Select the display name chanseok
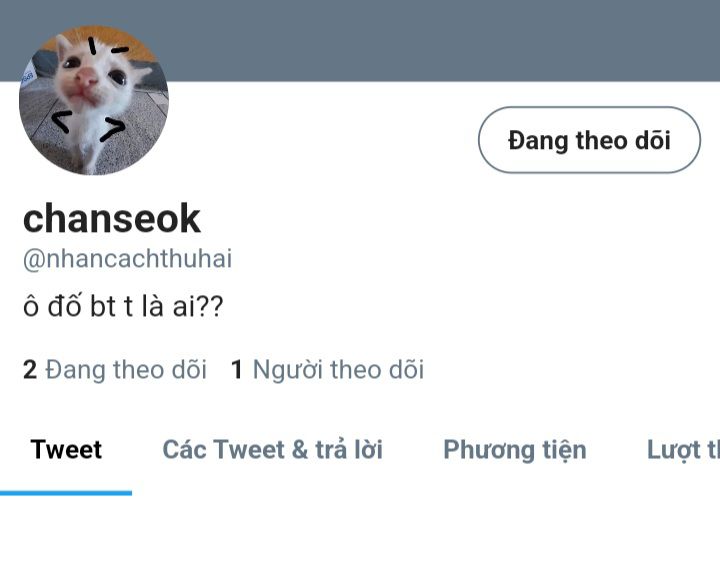Screen dimensions: 720x572 pyautogui.click(x=112, y=219)
